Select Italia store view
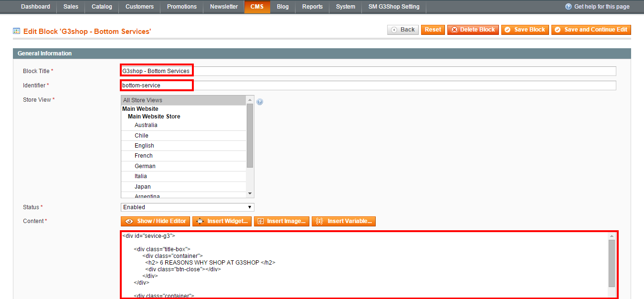 [183, 176]
